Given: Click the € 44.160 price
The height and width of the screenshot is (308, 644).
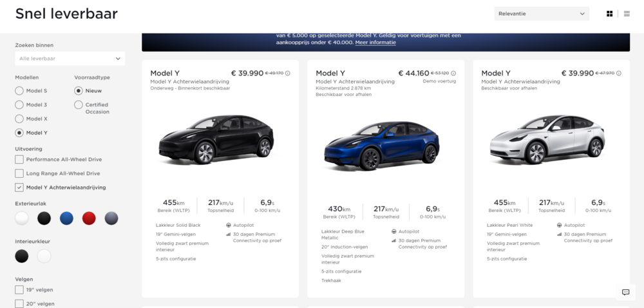Looking at the screenshot, I should [x=413, y=73].
